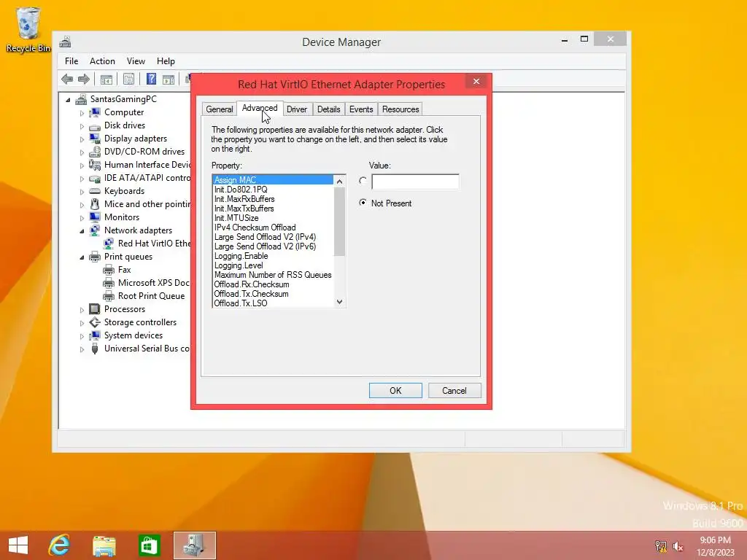
Task: Collapse the Network adapters node
Action: pos(82,231)
